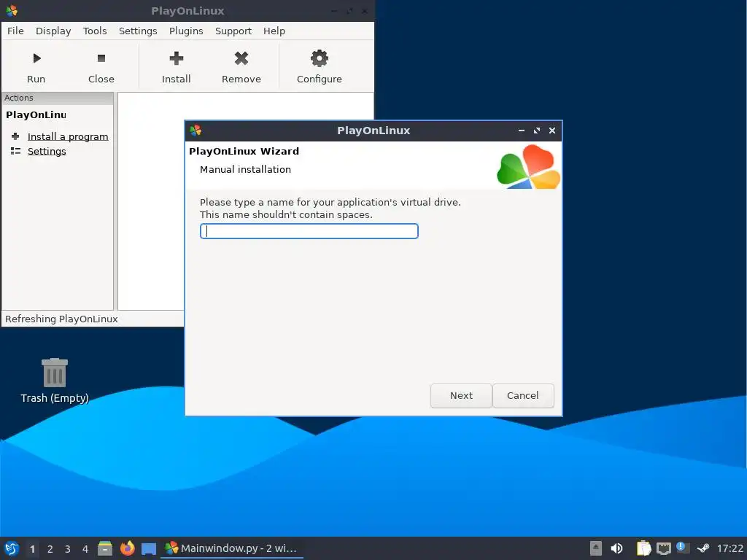Click the network monitor tray icon
Viewport: 747px width, 560px height.
tap(664, 548)
